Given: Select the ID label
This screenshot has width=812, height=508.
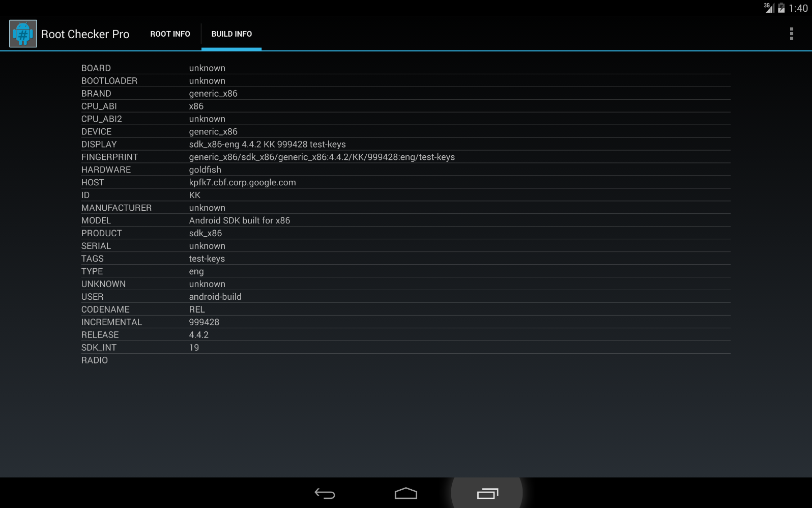Looking at the screenshot, I should click(x=85, y=195).
